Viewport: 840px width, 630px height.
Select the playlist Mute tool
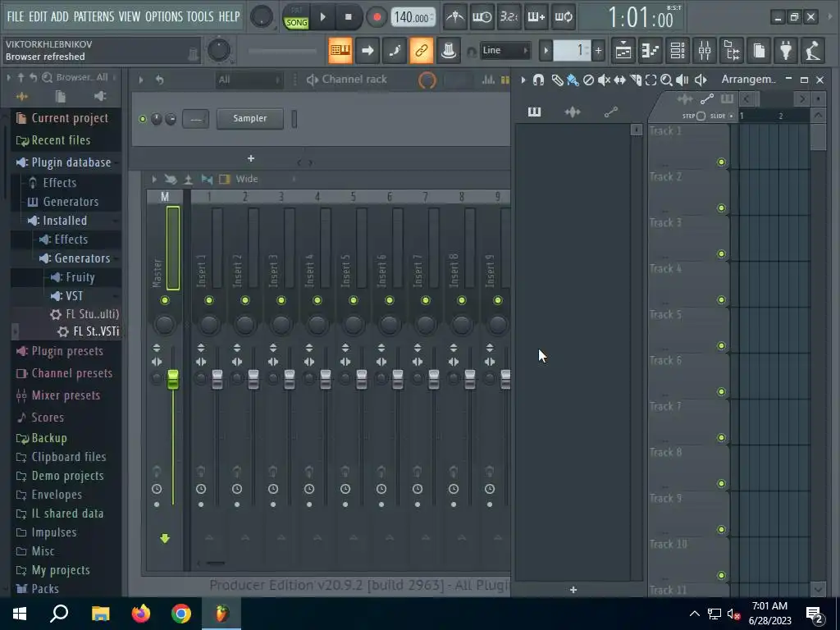pos(604,80)
